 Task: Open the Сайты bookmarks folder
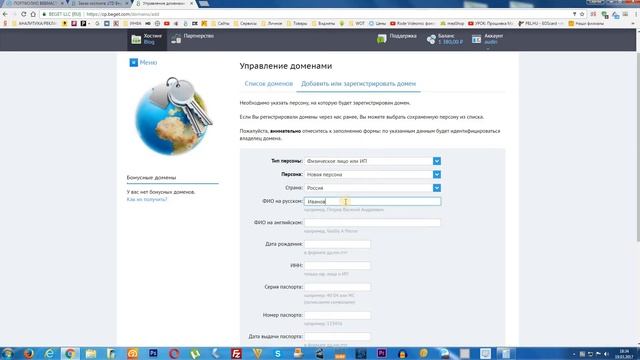(x=220, y=24)
